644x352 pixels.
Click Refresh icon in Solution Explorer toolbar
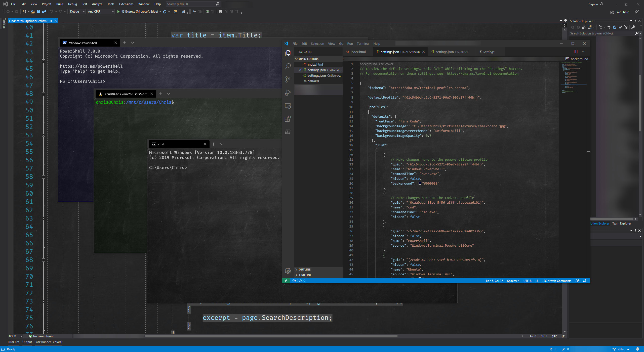point(615,27)
